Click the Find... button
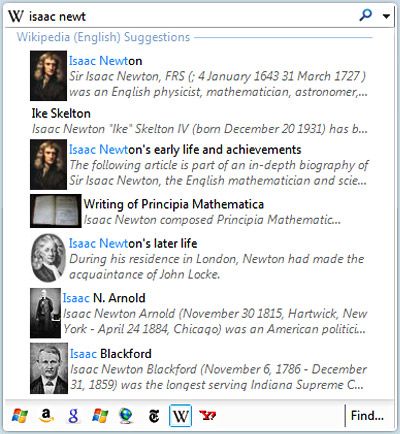400x434 pixels. coord(367,415)
